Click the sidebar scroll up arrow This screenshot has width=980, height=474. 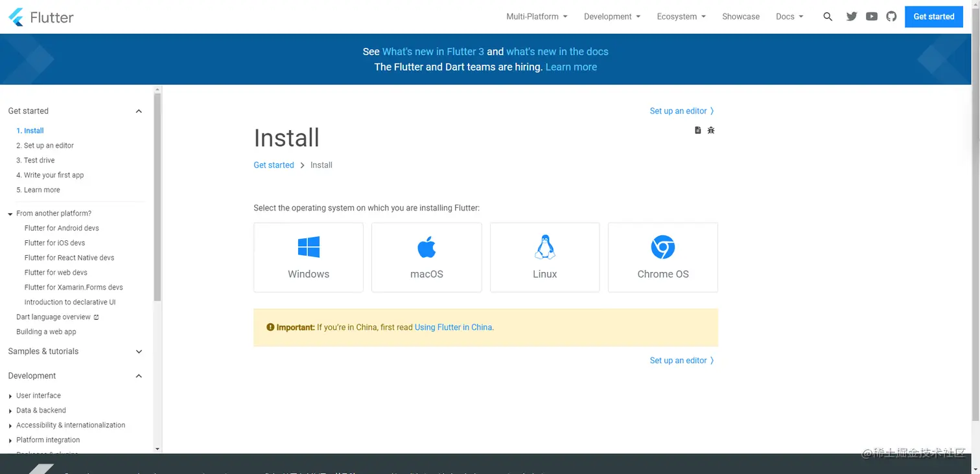click(157, 90)
